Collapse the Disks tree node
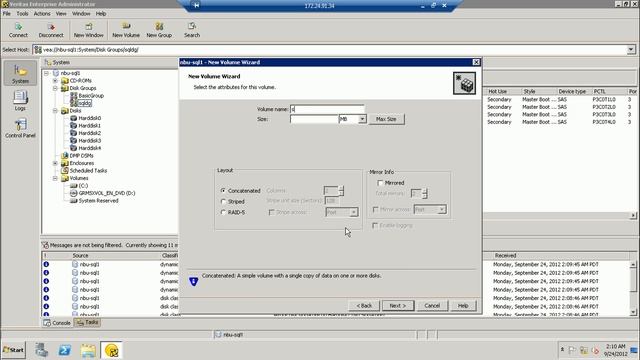The height and width of the screenshot is (360, 640). [56, 111]
